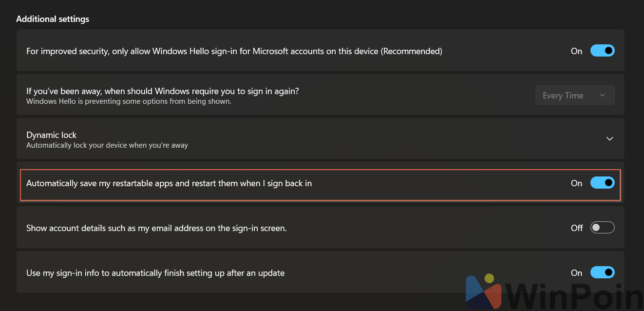Open the Every Time dropdown
Viewport: 644px width, 311px height.
[x=575, y=95]
